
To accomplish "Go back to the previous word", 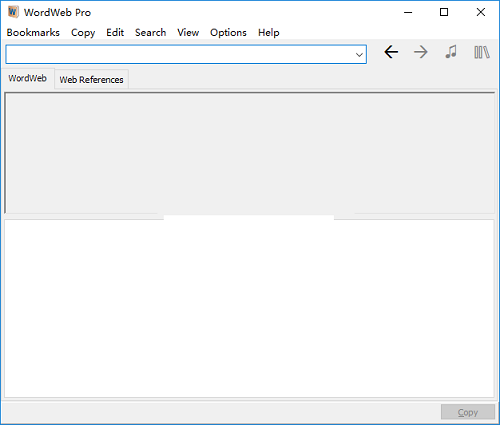I will [391, 52].
